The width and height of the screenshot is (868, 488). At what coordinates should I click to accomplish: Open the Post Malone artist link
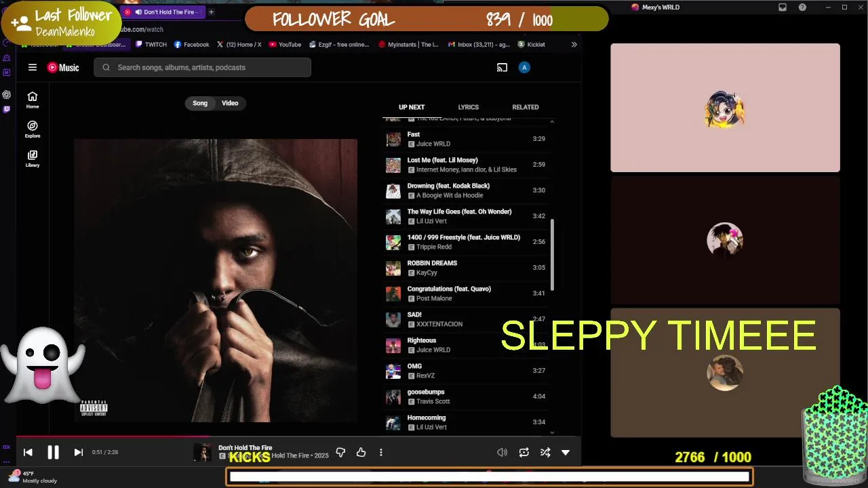pyautogui.click(x=434, y=298)
